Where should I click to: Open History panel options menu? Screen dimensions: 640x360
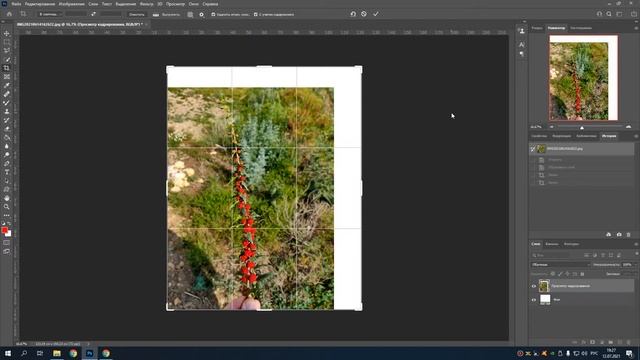tap(636, 136)
